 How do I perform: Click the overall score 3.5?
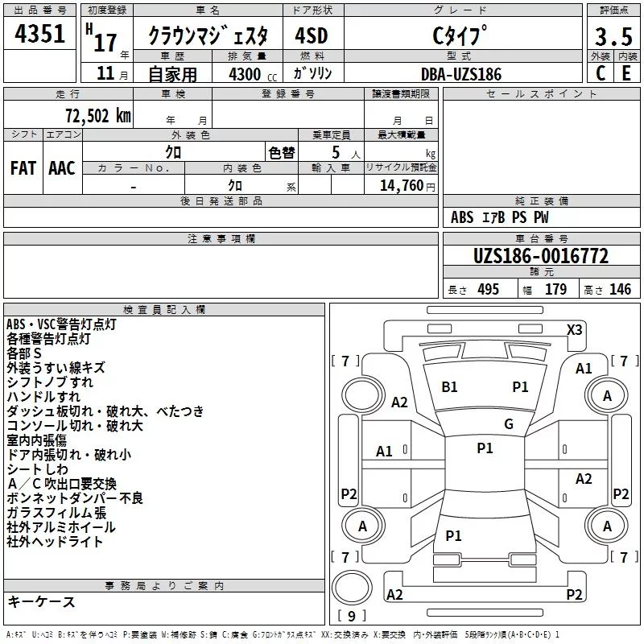(613, 36)
